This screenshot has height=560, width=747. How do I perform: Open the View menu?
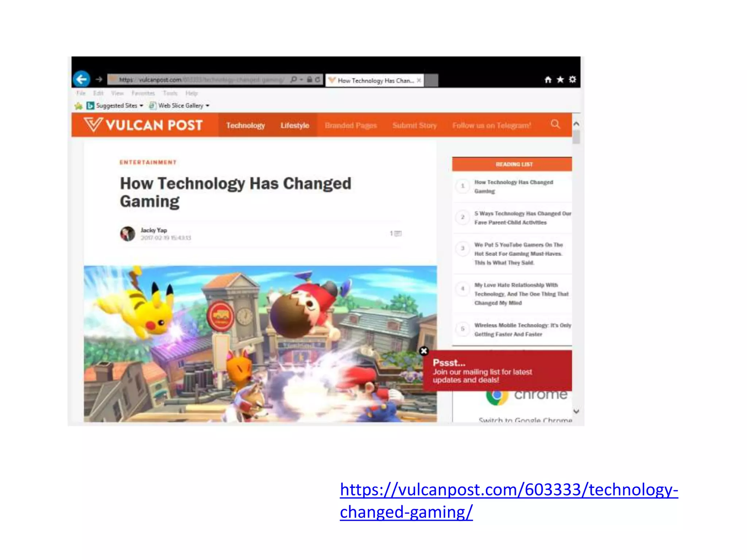coord(117,93)
